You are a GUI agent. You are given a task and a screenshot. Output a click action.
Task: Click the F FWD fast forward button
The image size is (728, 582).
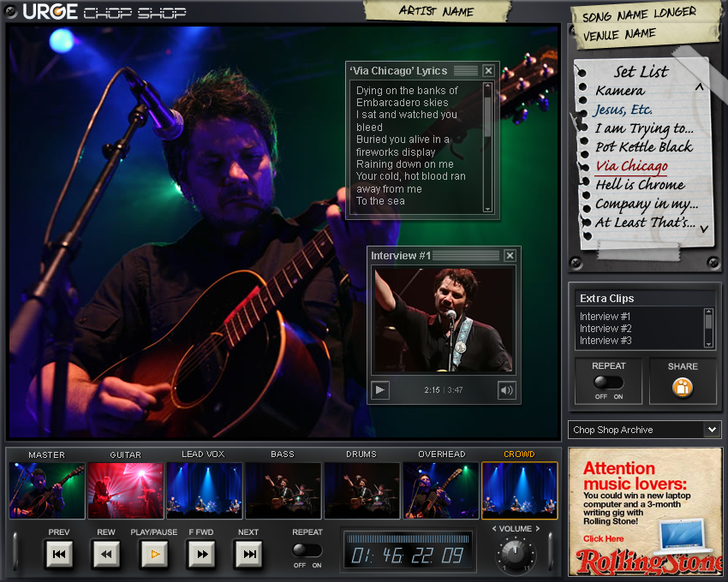(x=201, y=554)
